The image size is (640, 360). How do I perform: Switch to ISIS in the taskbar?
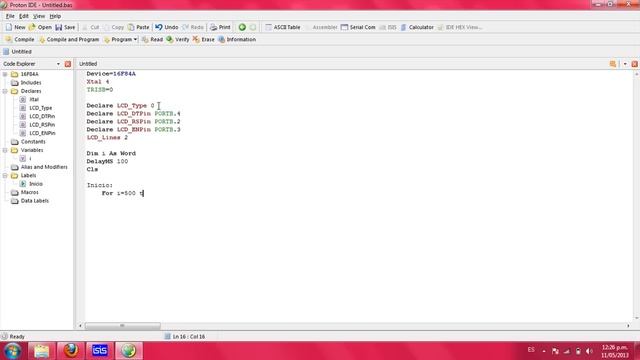(x=100, y=351)
